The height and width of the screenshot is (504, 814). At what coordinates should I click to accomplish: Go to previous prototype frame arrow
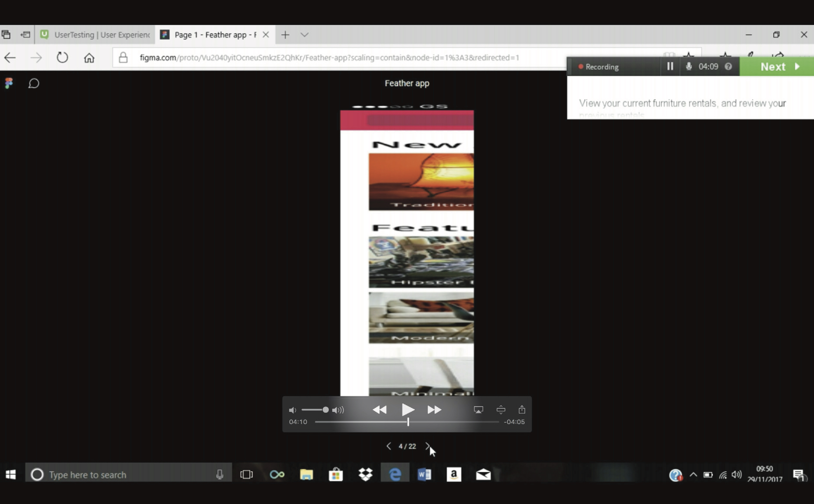[389, 446]
